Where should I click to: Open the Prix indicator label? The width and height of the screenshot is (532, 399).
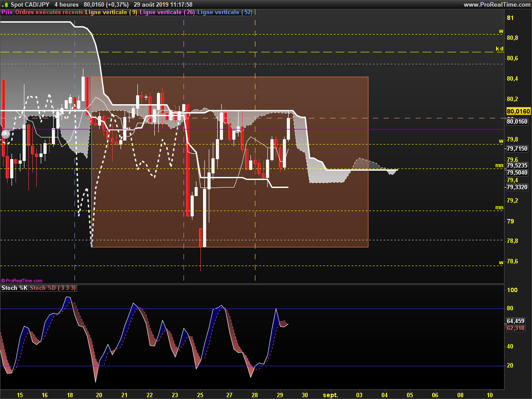[7, 12]
